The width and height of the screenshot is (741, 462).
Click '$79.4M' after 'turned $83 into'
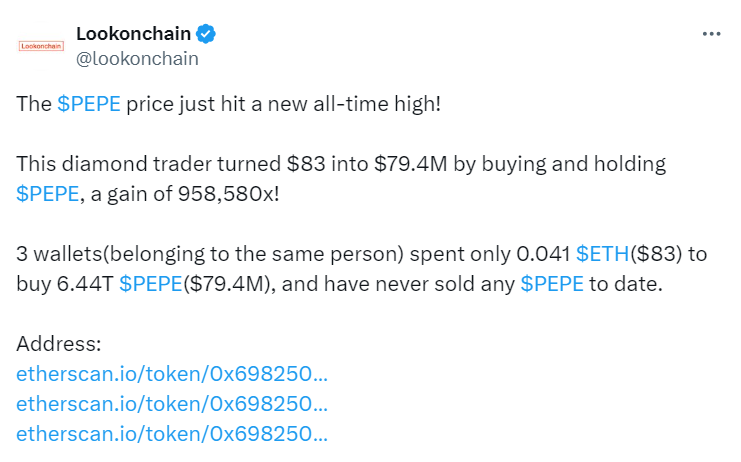(410, 164)
